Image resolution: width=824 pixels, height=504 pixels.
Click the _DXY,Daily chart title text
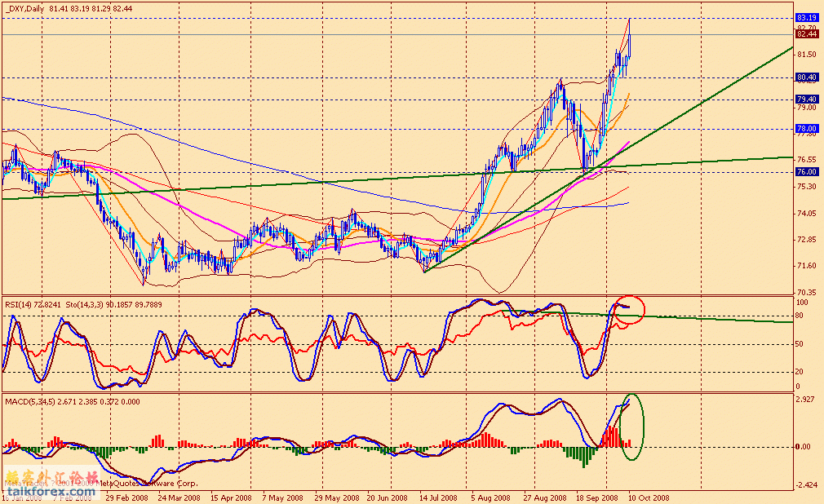pyautogui.click(x=24, y=9)
